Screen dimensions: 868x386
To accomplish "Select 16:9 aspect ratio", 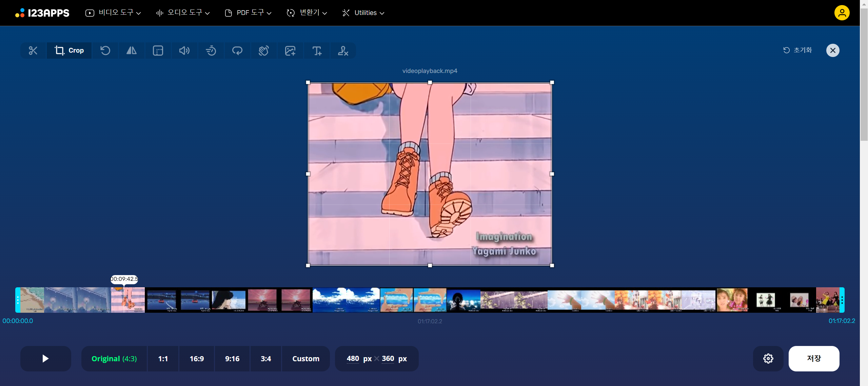I will [197, 359].
